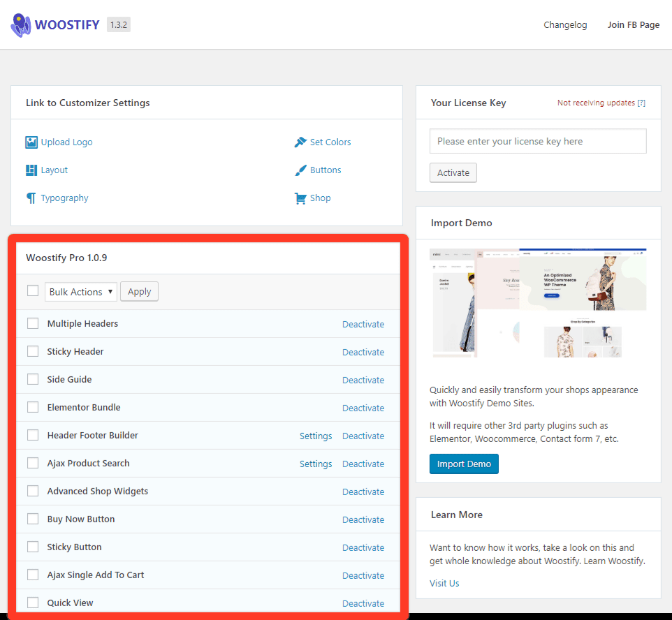Screen dimensions: 672x620
Task: Tick the select-all checkbox beside Bulk Actions
Action: [x=33, y=291]
